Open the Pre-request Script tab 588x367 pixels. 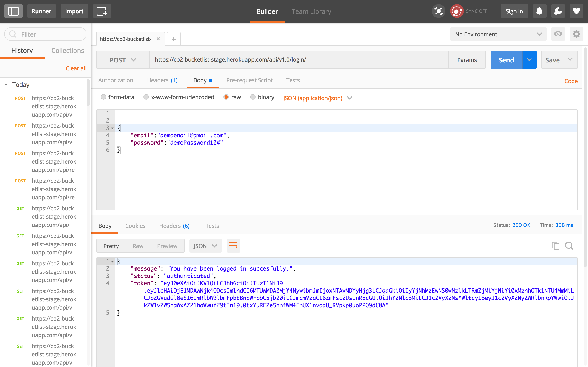click(x=249, y=80)
